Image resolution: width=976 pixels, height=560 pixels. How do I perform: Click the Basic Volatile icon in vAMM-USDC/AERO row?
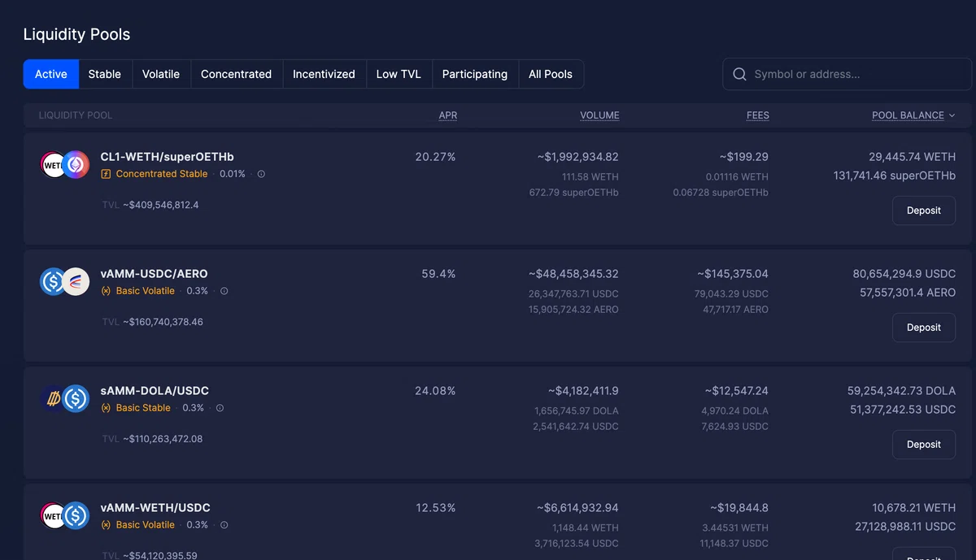(x=106, y=291)
